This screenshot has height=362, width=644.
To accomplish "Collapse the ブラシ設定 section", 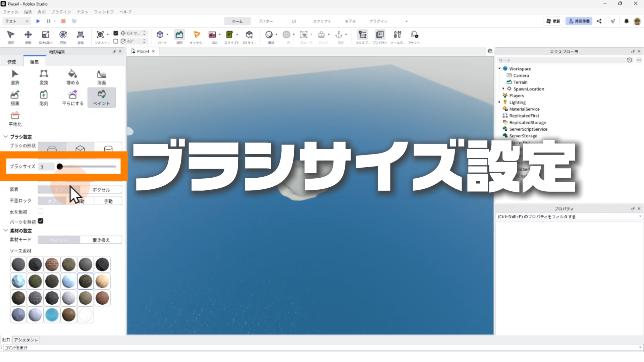I will [x=6, y=136].
